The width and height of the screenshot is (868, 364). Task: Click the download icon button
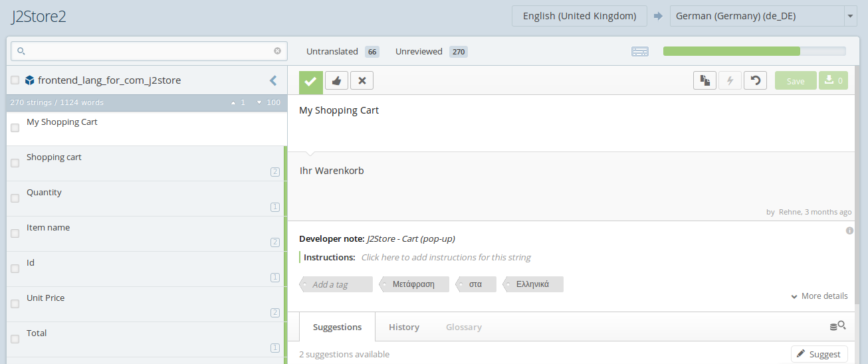click(x=833, y=81)
